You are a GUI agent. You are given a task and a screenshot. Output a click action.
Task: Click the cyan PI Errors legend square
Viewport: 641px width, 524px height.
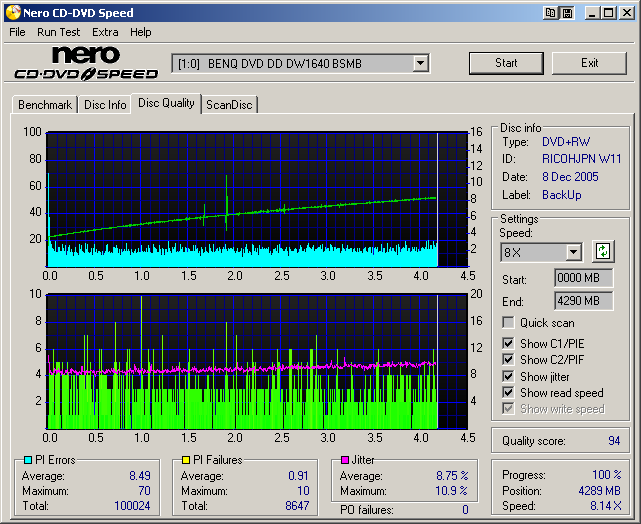(26, 460)
